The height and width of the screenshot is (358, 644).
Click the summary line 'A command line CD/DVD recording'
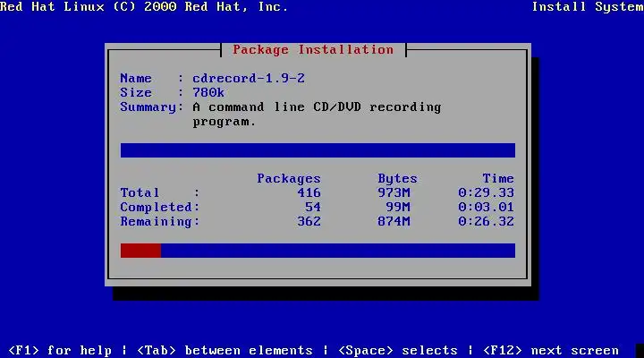coord(317,107)
